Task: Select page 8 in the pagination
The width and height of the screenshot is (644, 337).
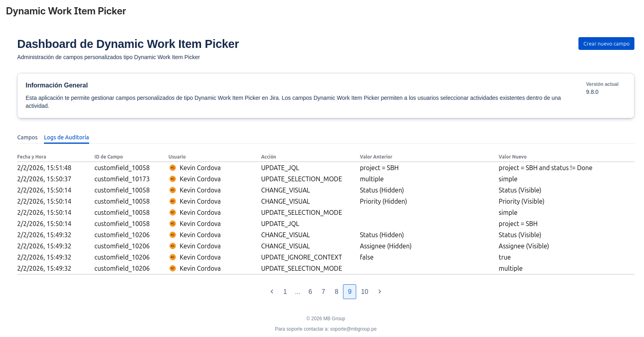Action: click(x=337, y=291)
